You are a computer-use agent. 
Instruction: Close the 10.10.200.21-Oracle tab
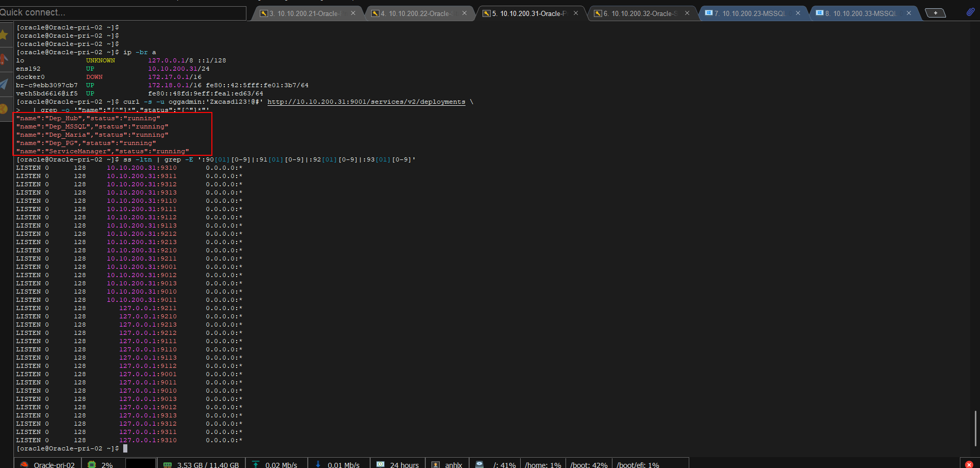[353, 13]
